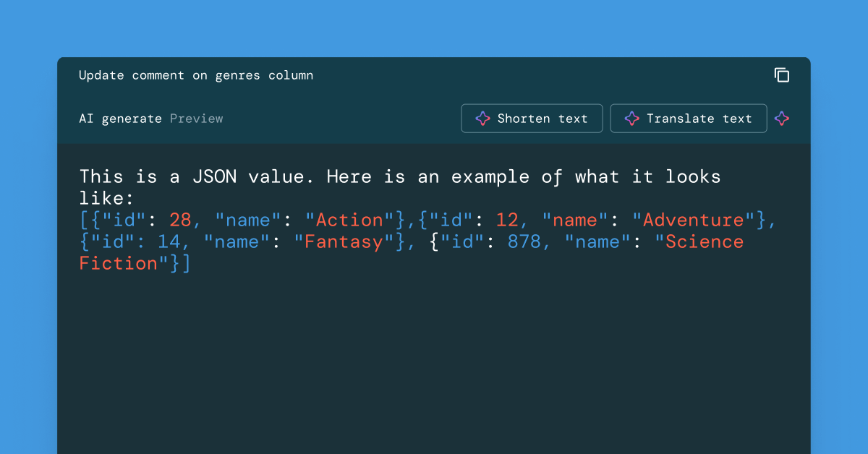Click the number 878 in the JSON
Viewport: 868px width, 454px height.
[524, 241]
